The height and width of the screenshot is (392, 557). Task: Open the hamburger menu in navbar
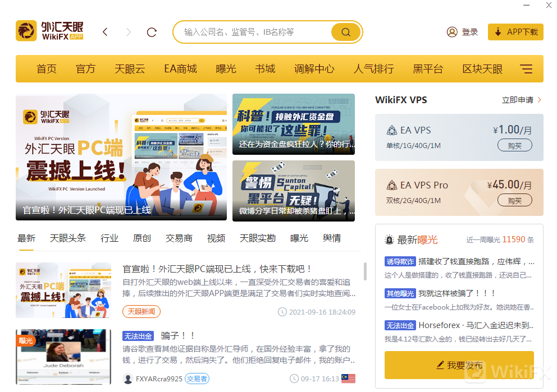(x=526, y=69)
